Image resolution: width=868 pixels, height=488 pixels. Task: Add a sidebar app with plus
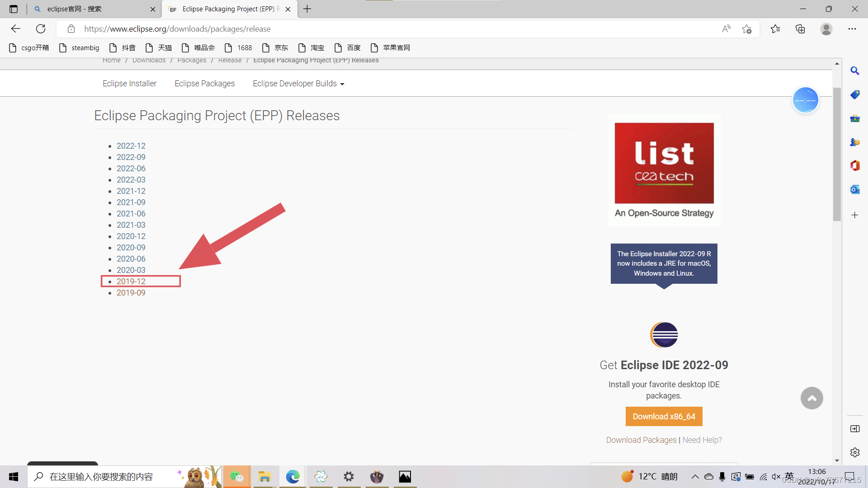coord(855,215)
